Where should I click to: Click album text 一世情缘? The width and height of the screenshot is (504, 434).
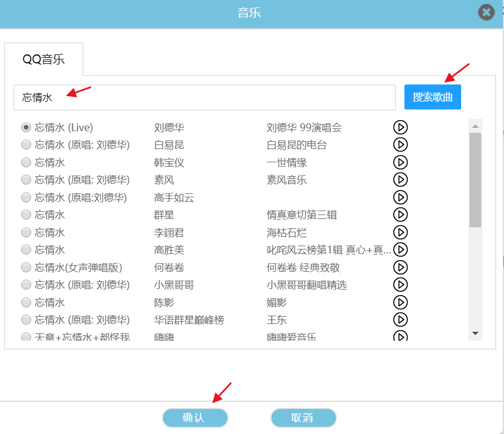286,162
